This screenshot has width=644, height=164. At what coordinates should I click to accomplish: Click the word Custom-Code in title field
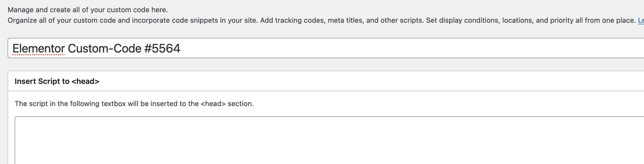click(104, 49)
